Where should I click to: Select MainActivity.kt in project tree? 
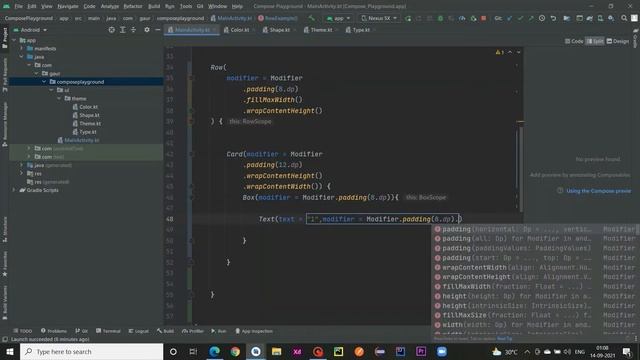pos(82,140)
